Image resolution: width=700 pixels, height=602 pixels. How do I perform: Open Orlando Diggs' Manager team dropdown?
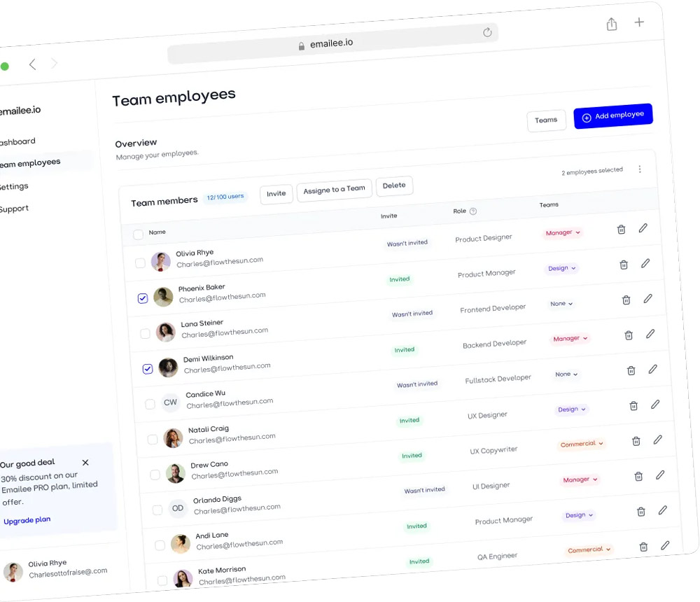point(580,479)
